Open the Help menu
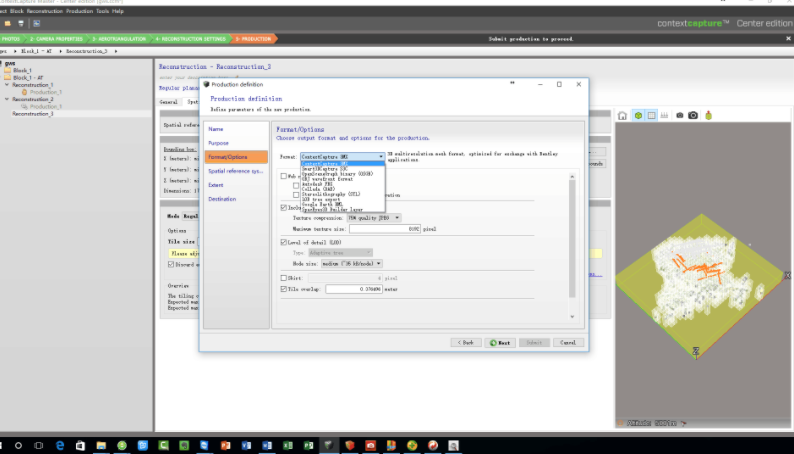 click(118, 11)
